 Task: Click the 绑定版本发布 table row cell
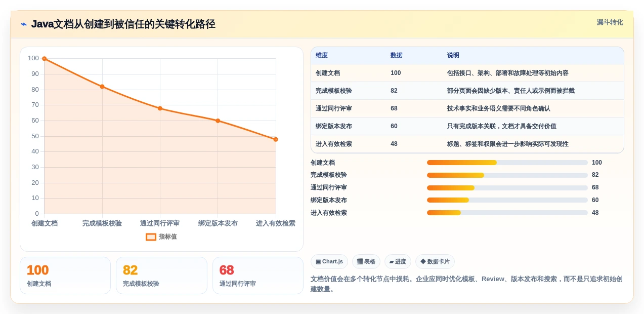(x=334, y=126)
